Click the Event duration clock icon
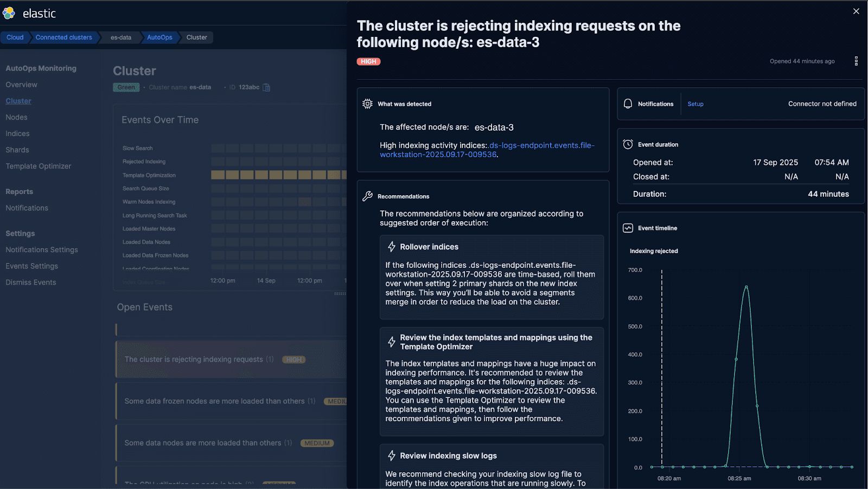The image size is (868, 489). (628, 144)
